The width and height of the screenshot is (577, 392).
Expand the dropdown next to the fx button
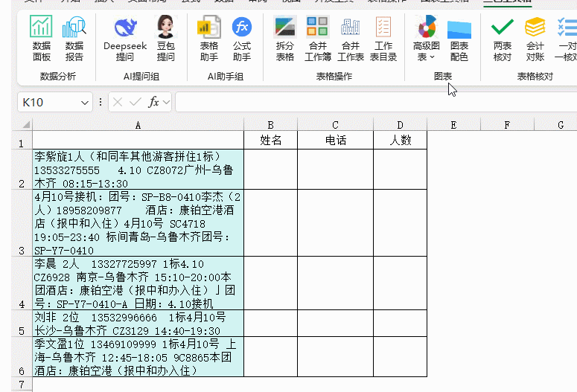[x=166, y=102]
